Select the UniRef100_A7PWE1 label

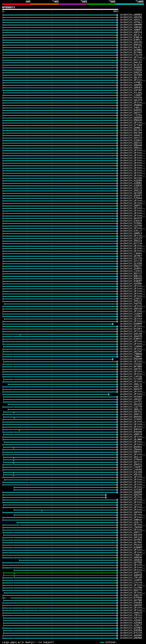pyautogui.click(x=131, y=82)
